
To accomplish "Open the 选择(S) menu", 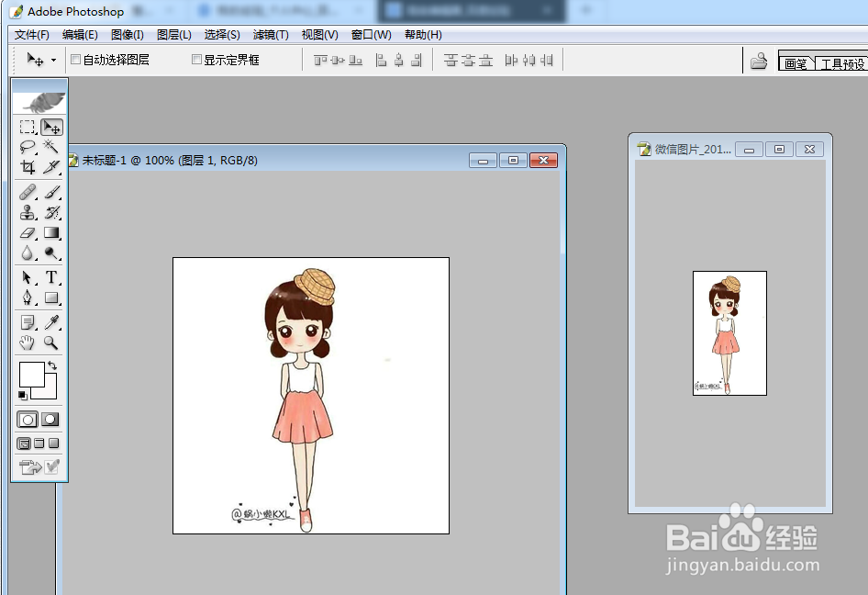I will [x=222, y=35].
